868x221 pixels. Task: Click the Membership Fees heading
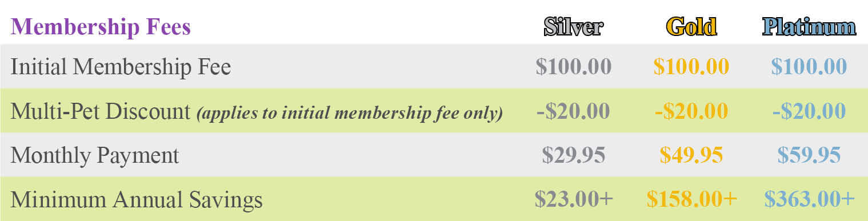pos(101,27)
